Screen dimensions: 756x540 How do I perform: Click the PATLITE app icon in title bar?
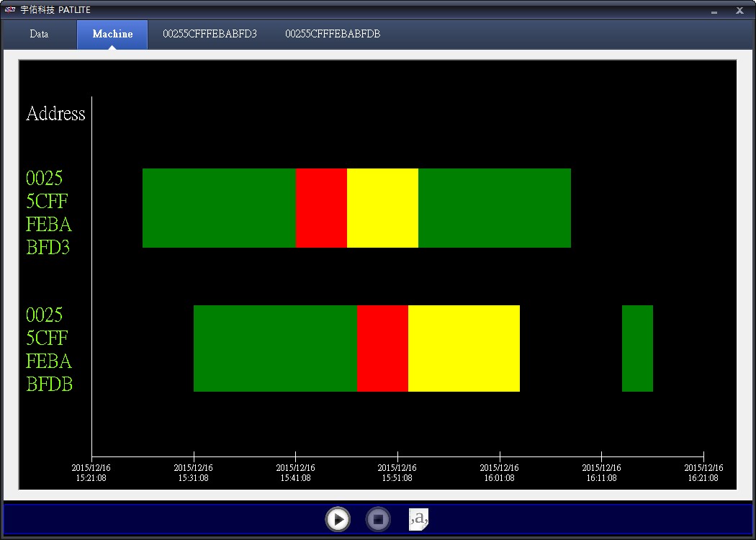(x=9, y=9)
